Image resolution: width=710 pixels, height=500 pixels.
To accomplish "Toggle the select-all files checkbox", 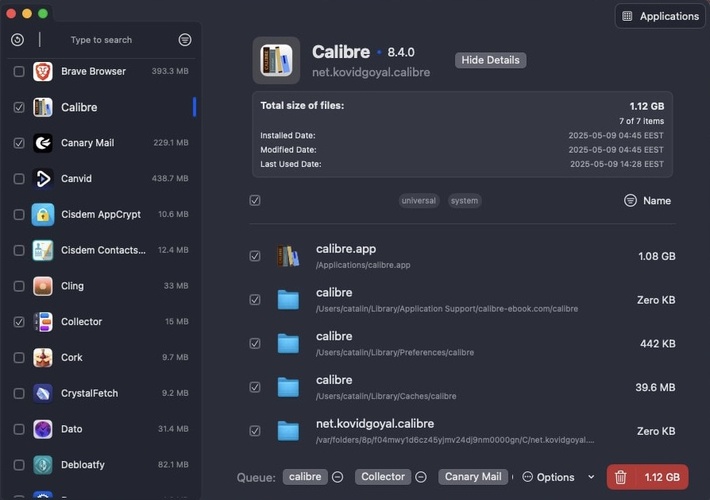I will tap(255, 201).
